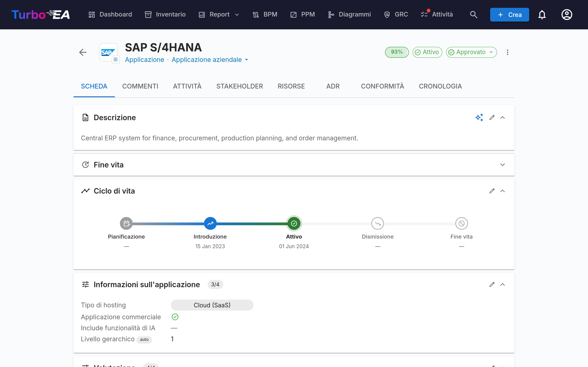Image resolution: width=588 pixels, height=367 pixels.
Task: Open the Report menu in navbar
Action: 219,14
